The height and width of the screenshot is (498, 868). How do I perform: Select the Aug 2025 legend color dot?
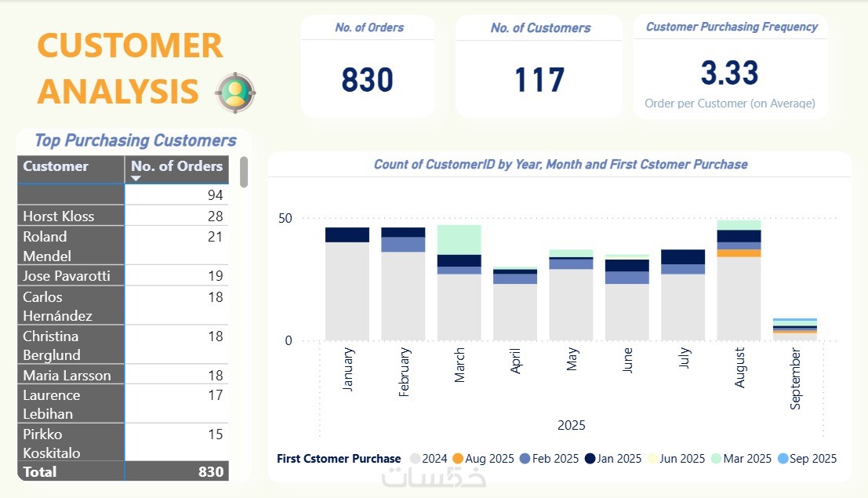pyautogui.click(x=458, y=459)
